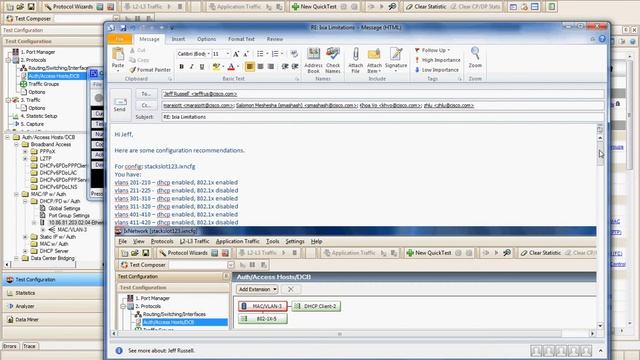The width and height of the screenshot is (640, 360).
Task: Decrease indent in Basic Text group
Action: 285,66
